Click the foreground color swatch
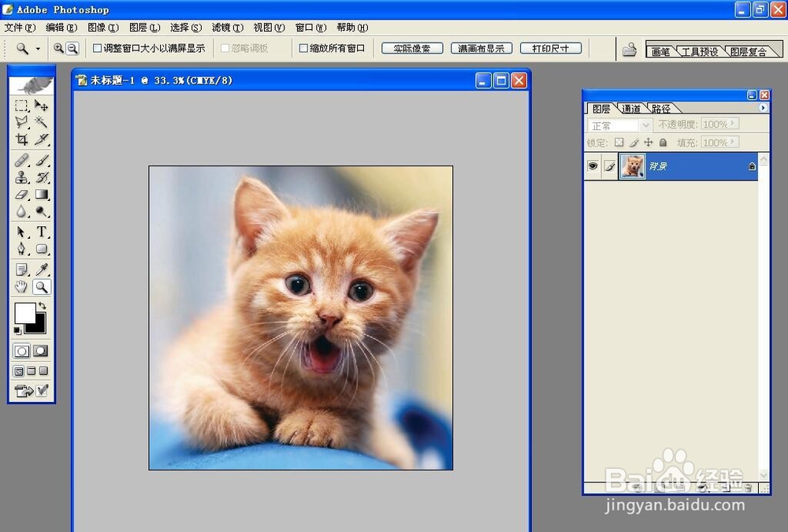788x532 pixels. pos(26,314)
